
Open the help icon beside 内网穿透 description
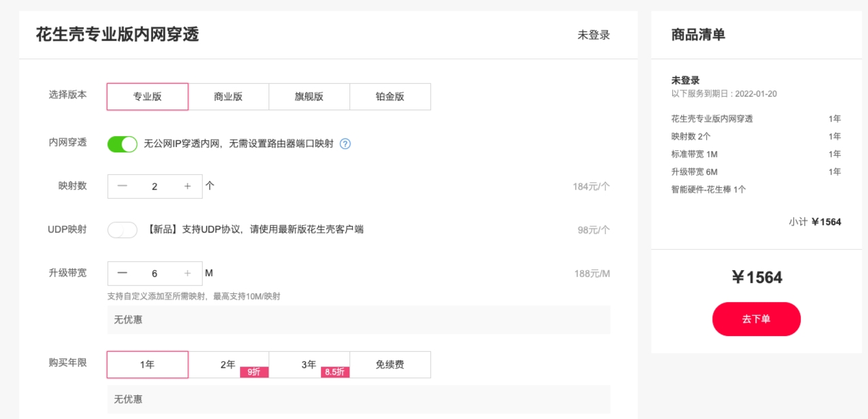[x=345, y=144]
